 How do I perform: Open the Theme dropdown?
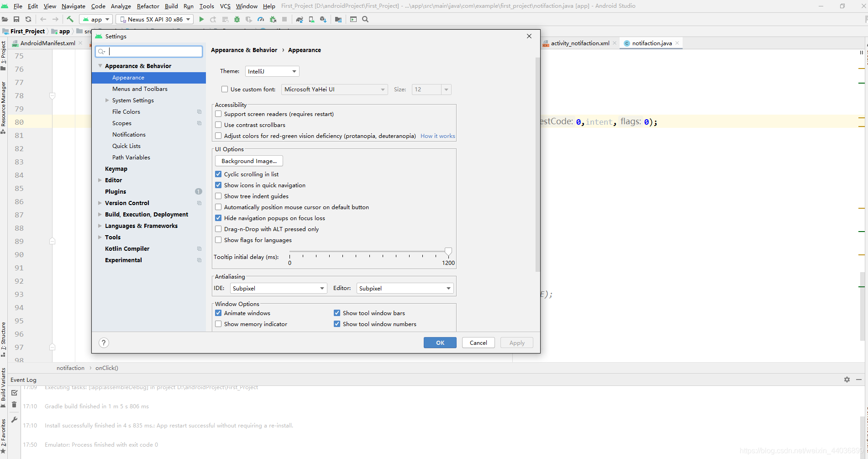click(x=272, y=71)
